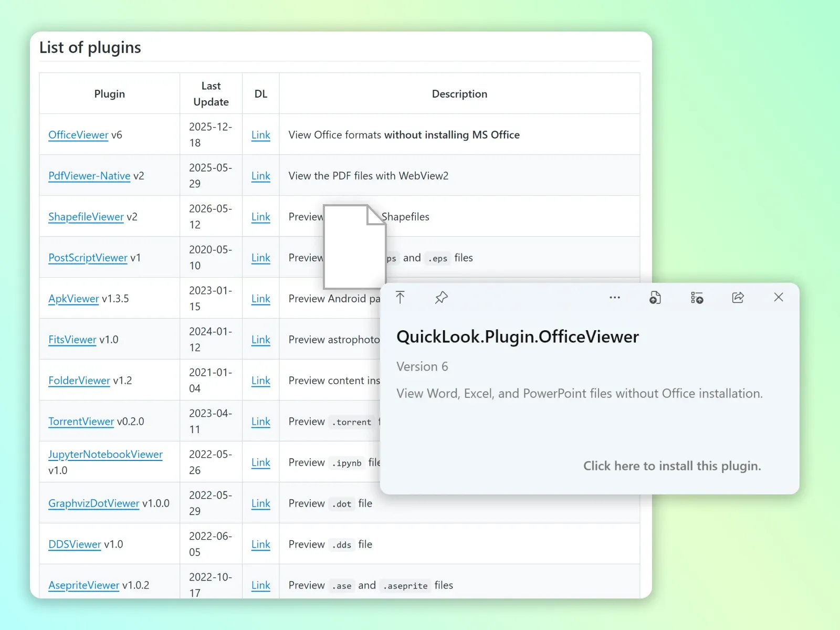Select the date '2023-01-15' cell
Viewport: 840px width, 630px height.
point(211,299)
